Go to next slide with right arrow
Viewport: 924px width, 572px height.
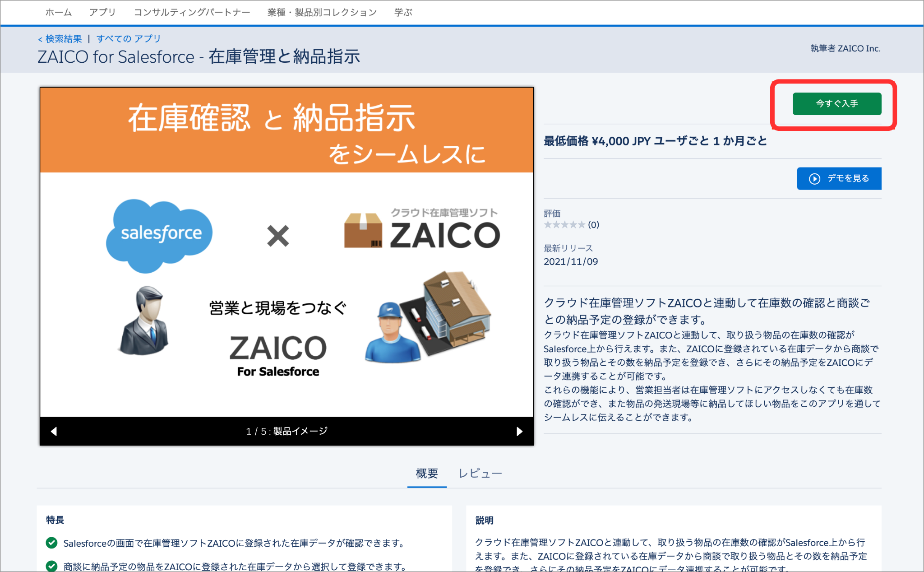click(x=519, y=431)
